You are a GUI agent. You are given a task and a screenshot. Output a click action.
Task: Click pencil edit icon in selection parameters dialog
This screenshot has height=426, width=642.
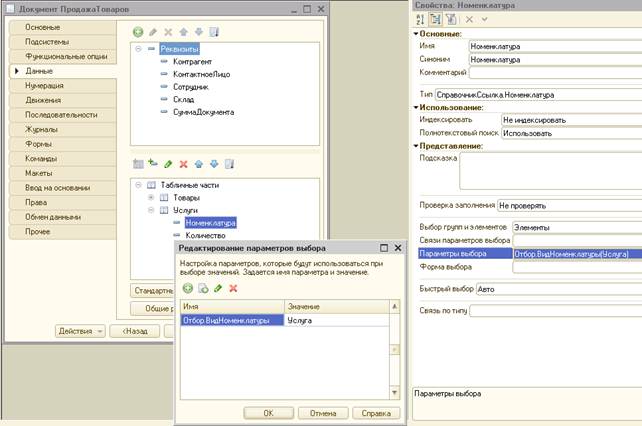pyautogui.click(x=218, y=288)
